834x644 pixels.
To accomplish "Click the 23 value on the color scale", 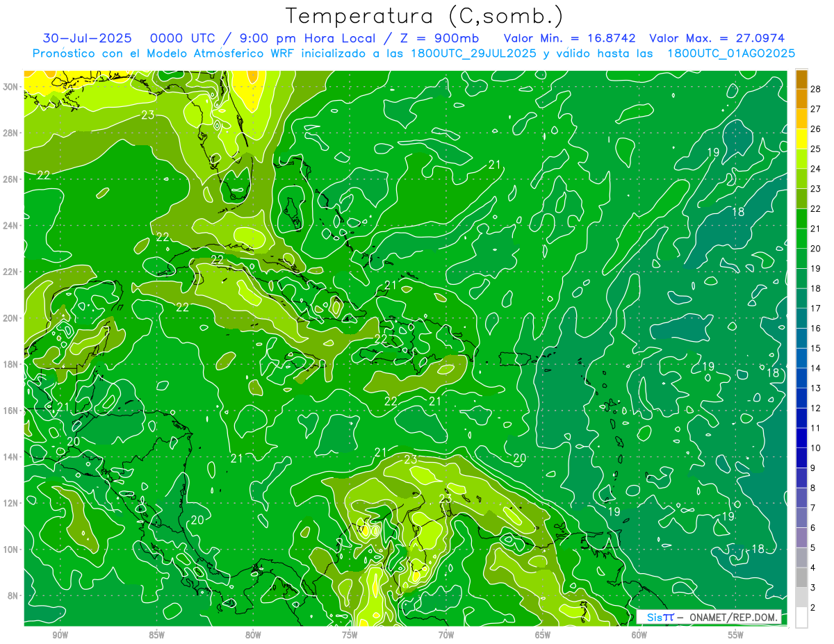I will 817,188.
